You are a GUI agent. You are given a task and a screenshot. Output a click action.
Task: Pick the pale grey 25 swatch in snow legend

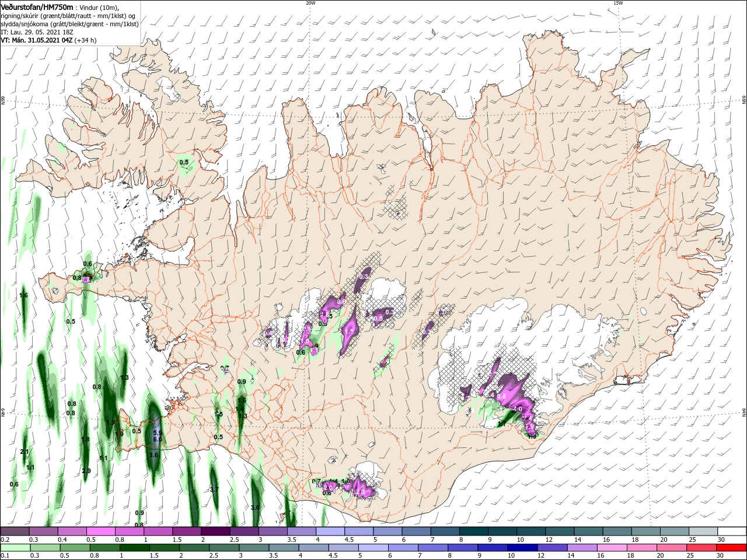[703, 531]
